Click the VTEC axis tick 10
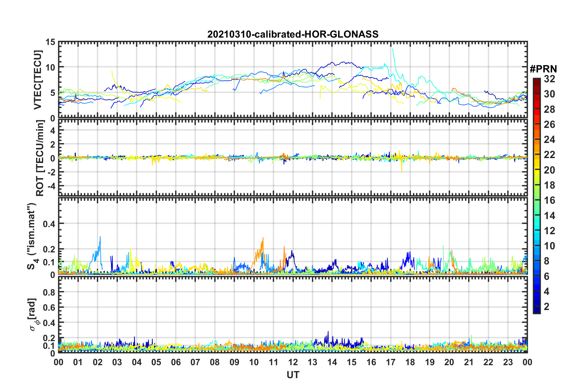This screenshot has width=586, height=392. [x=50, y=67]
